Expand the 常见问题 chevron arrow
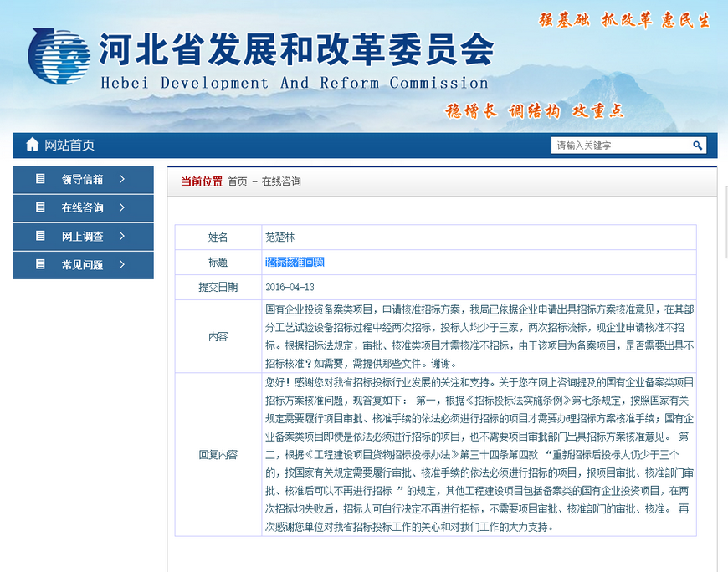Image resolution: width=728 pixels, height=572 pixels. [x=122, y=264]
